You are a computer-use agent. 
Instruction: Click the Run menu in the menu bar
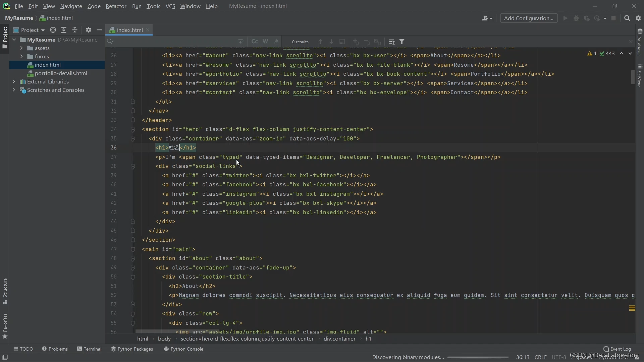[137, 6]
